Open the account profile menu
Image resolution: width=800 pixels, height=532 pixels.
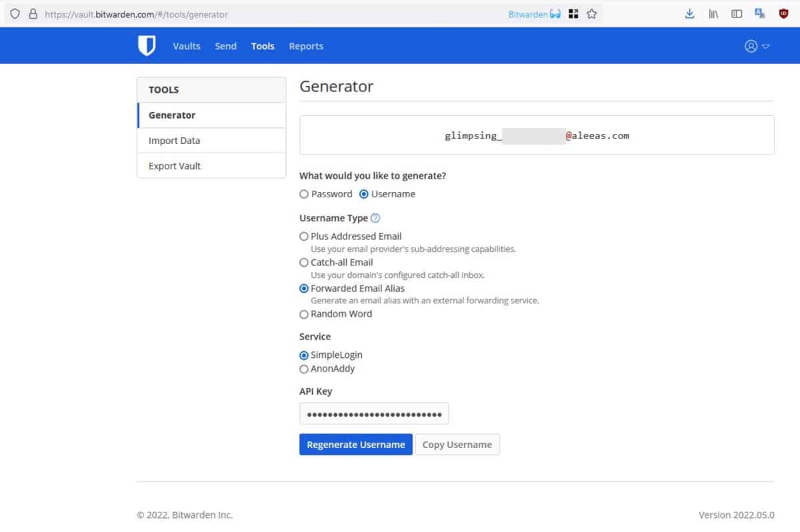757,46
